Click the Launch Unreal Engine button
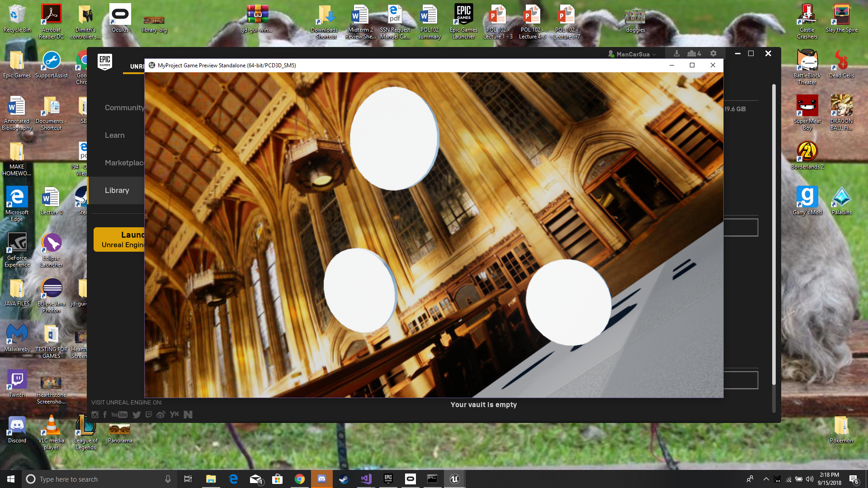The image size is (868, 488). (119, 239)
